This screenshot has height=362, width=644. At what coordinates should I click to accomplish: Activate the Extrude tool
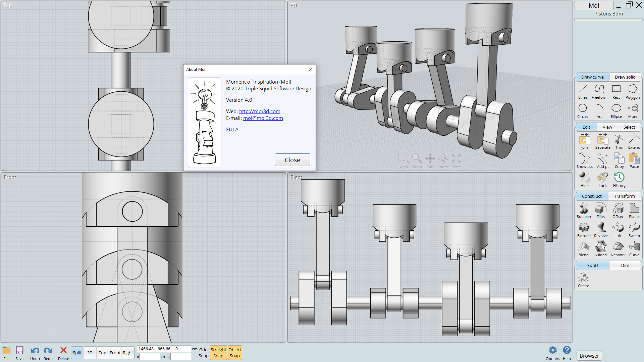tap(584, 230)
